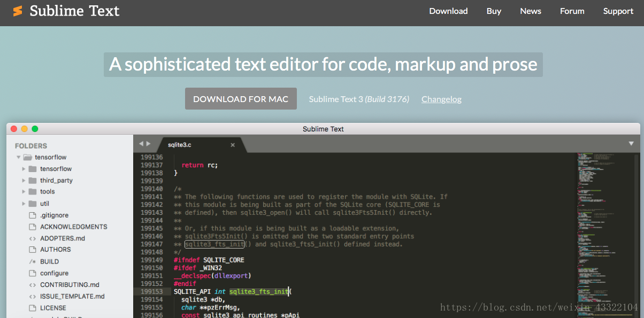The width and height of the screenshot is (644, 318).
Task: Open the Support page
Action: pos(618,11)
